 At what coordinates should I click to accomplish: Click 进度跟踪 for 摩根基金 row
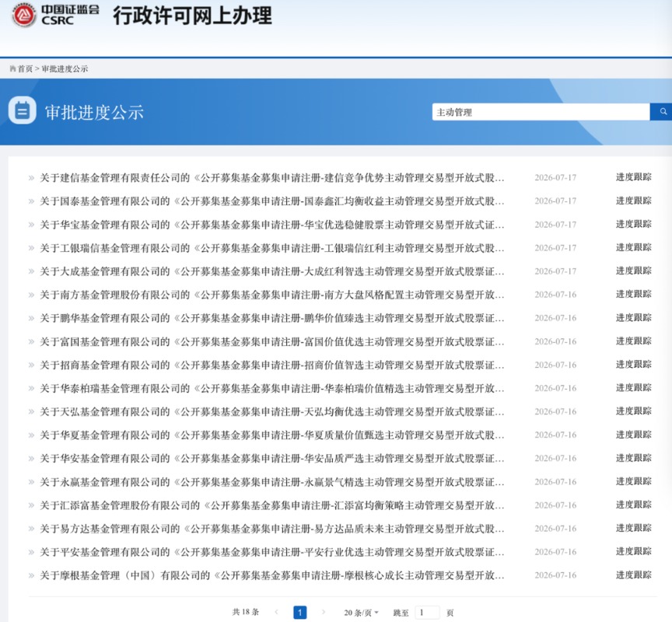pos(633,575)
